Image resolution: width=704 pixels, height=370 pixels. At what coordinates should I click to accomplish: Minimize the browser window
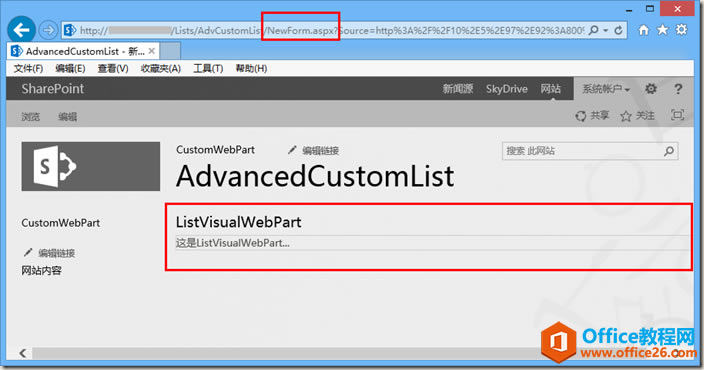tap(629, 9)
